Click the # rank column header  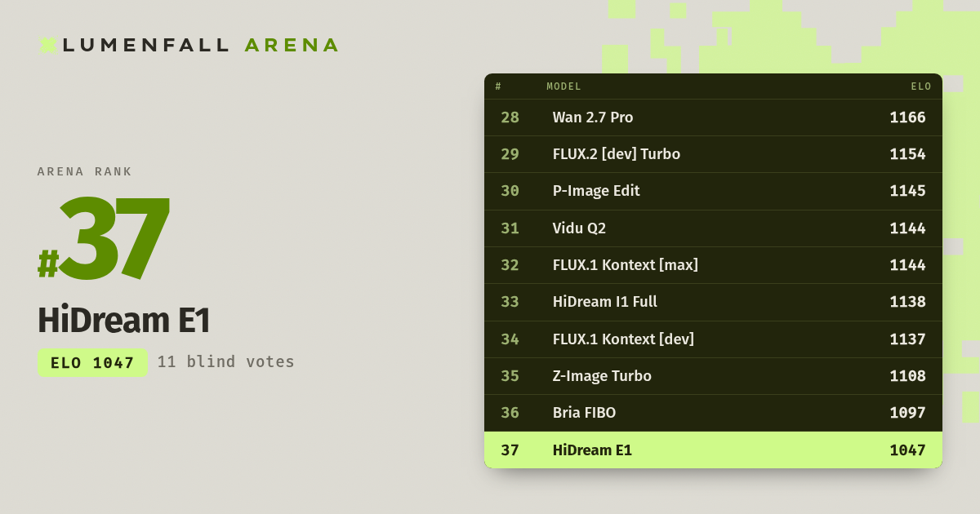pos(498,86)
